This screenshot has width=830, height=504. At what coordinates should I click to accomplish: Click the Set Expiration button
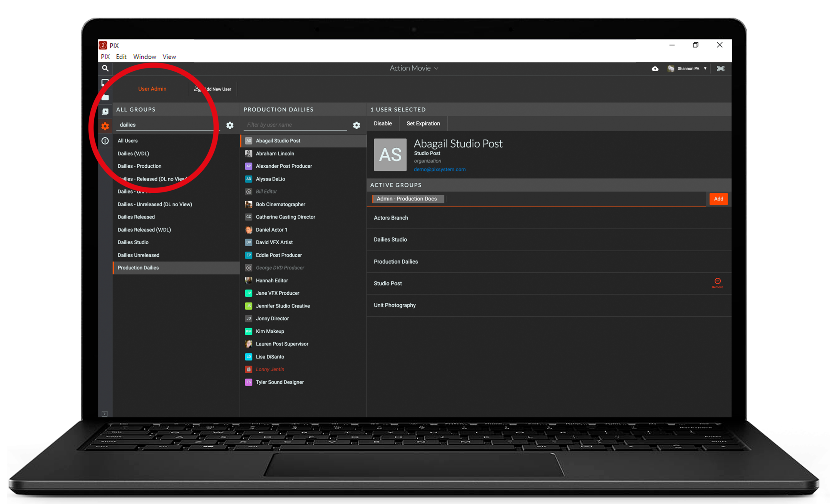423,123
